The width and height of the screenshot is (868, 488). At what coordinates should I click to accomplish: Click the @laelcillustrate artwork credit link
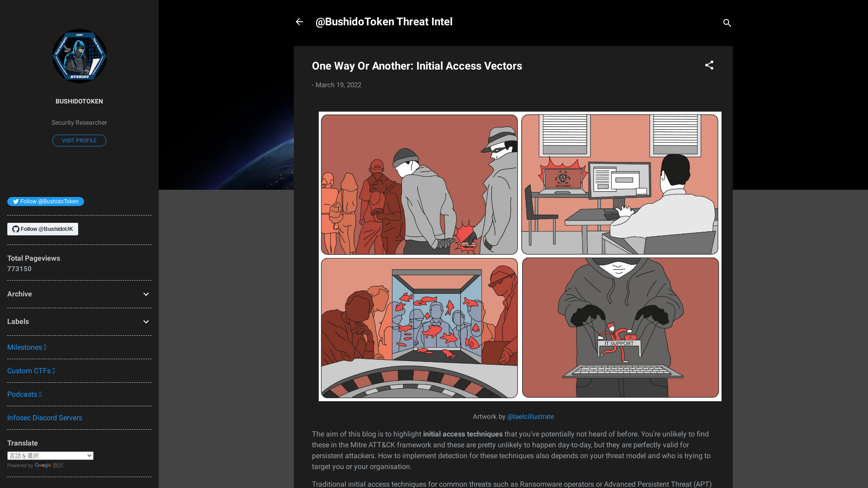tap(531, 417)
